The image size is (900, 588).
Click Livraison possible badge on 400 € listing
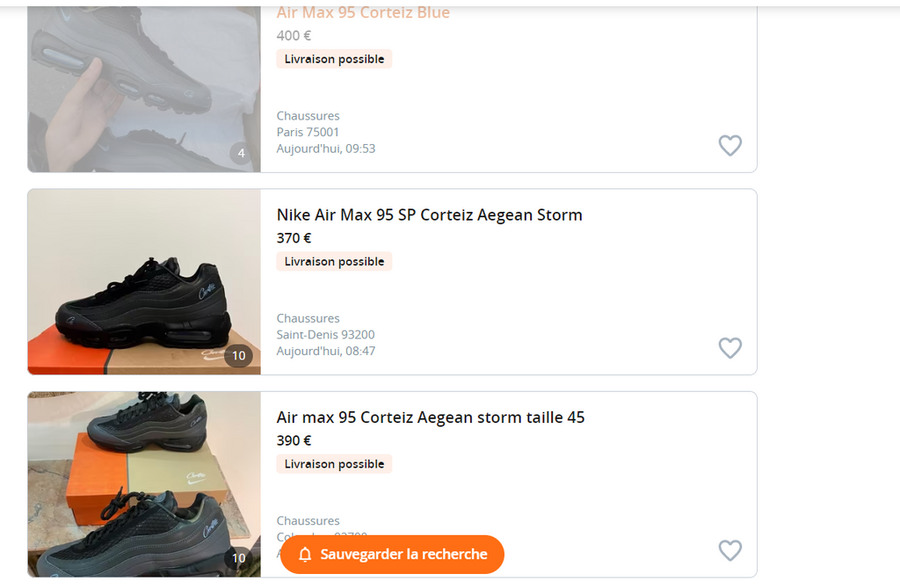[334, 59]
